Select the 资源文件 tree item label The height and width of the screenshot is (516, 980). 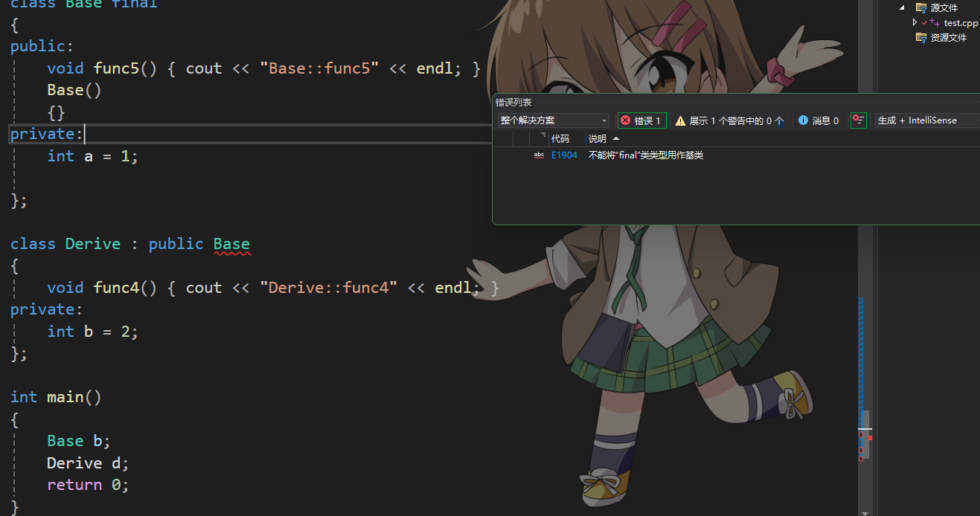pos(949,37)
